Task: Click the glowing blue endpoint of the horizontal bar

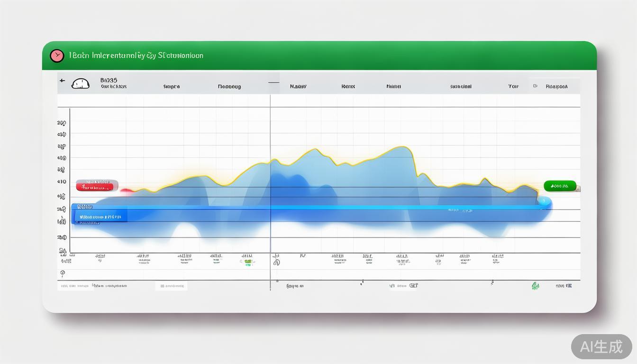Action: pos(545,203)
